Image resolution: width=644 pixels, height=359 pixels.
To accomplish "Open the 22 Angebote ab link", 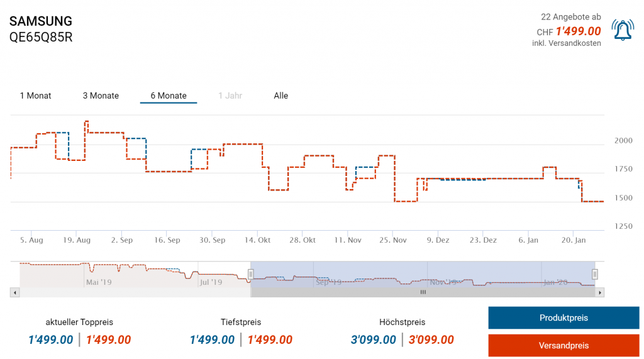I will (570, 17).
